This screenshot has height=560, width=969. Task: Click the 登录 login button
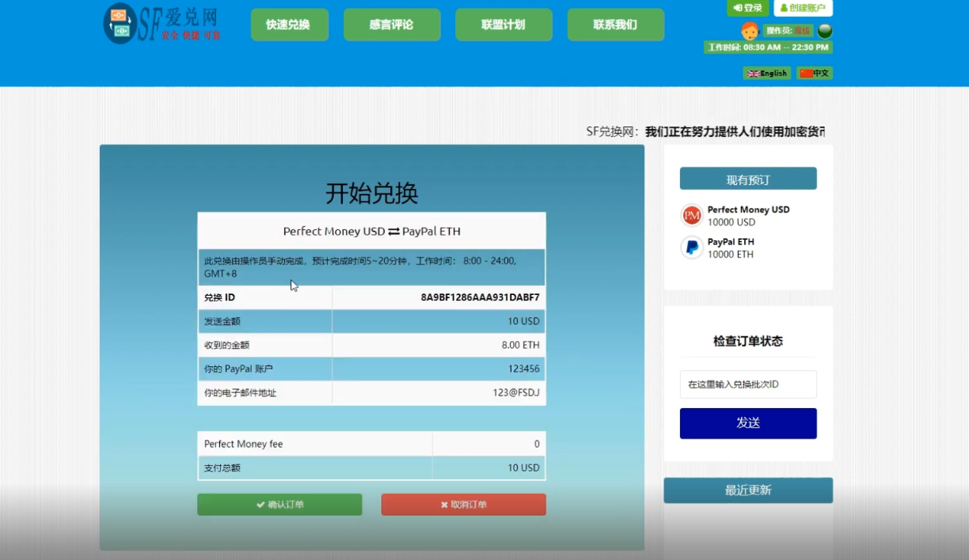coord(747,8)
